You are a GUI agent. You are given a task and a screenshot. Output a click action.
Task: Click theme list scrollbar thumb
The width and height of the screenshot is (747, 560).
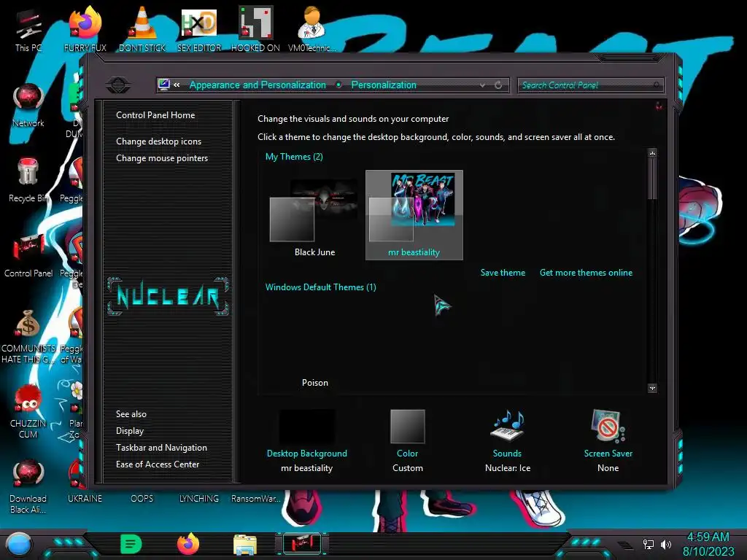652,179
